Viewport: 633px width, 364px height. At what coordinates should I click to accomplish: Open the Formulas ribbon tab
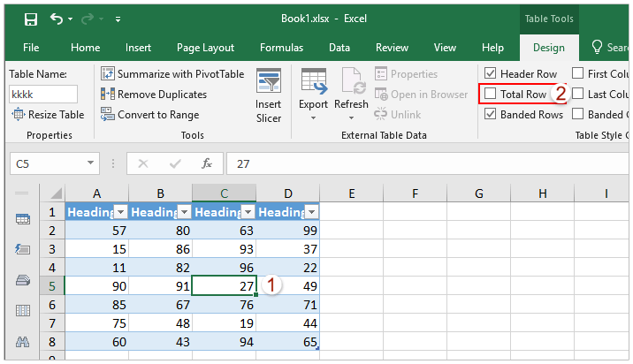(281, 48)
